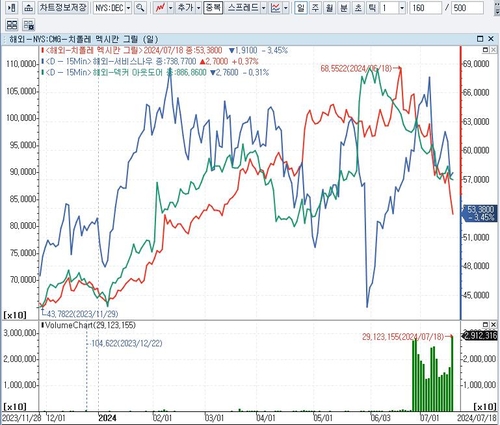Maximize the VolumeChart pane
The height and width of the screenshot is (425, 500).
(486, 324)
